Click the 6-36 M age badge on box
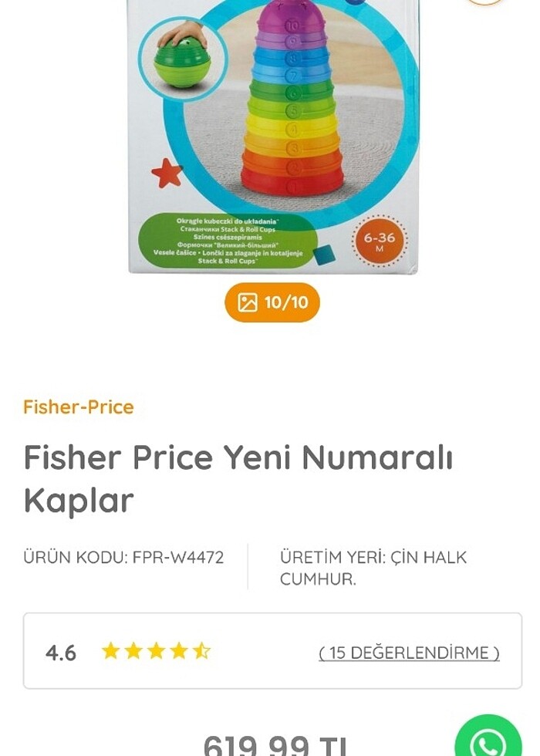Image resolution: width=540 pixels, height=756 pixels. click(380, 241)
